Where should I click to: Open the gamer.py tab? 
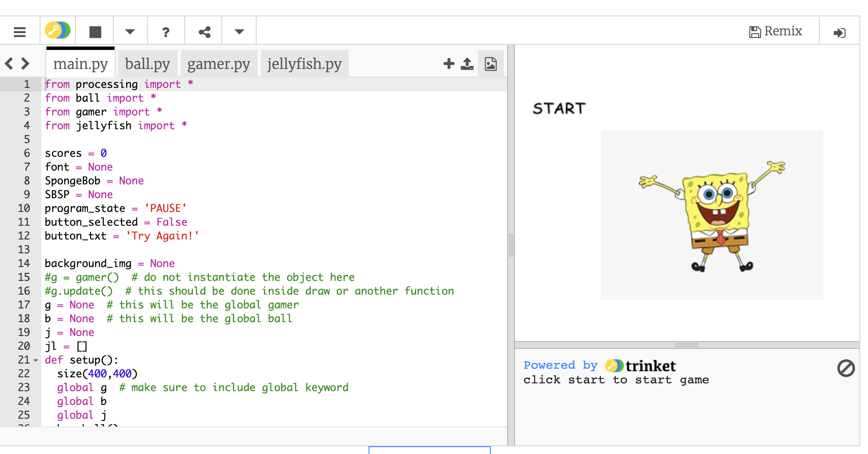[219, 64]
